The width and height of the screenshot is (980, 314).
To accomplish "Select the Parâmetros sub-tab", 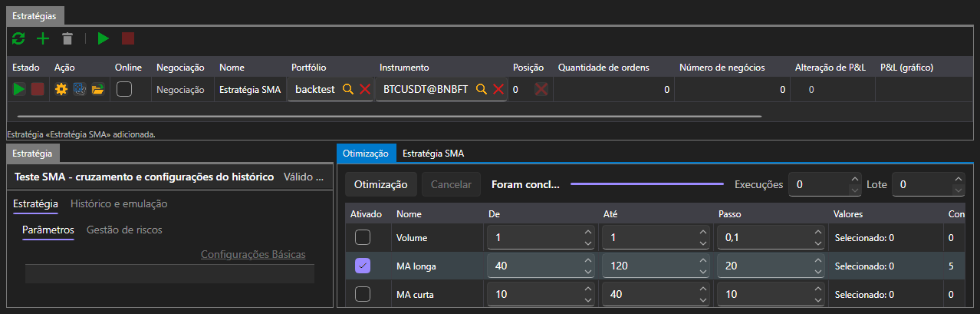I will [48, 230].
